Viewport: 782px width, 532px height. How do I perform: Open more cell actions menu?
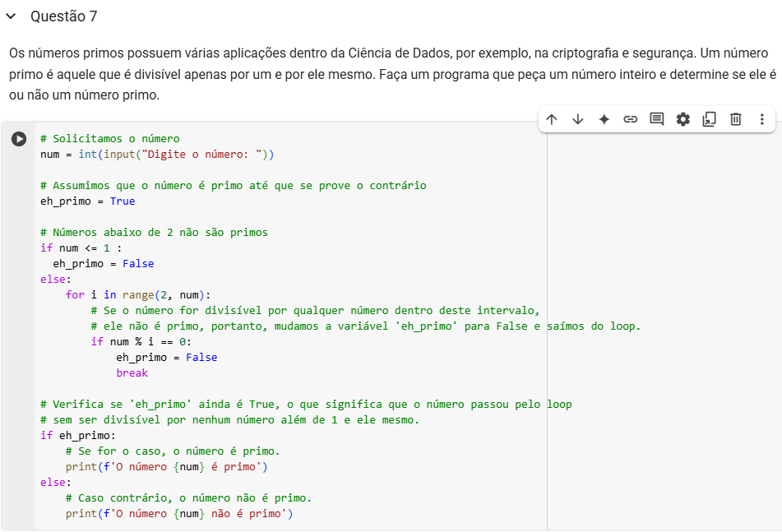point(761,119)
